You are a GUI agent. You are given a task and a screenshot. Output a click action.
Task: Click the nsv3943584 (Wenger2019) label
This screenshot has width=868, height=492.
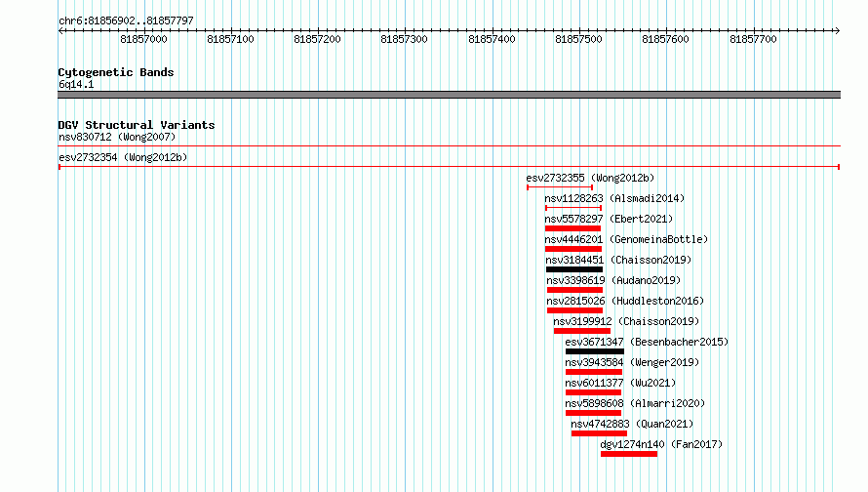point(633,362)
